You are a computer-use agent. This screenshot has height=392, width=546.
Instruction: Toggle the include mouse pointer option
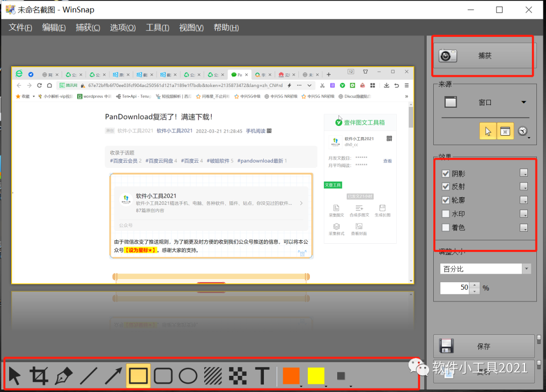coord(488,131)
